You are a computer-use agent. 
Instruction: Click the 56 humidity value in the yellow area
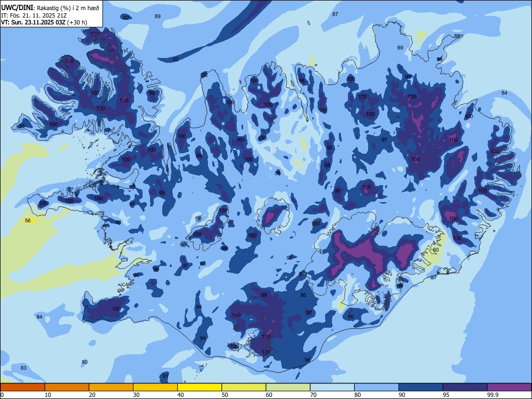[28, 221]
